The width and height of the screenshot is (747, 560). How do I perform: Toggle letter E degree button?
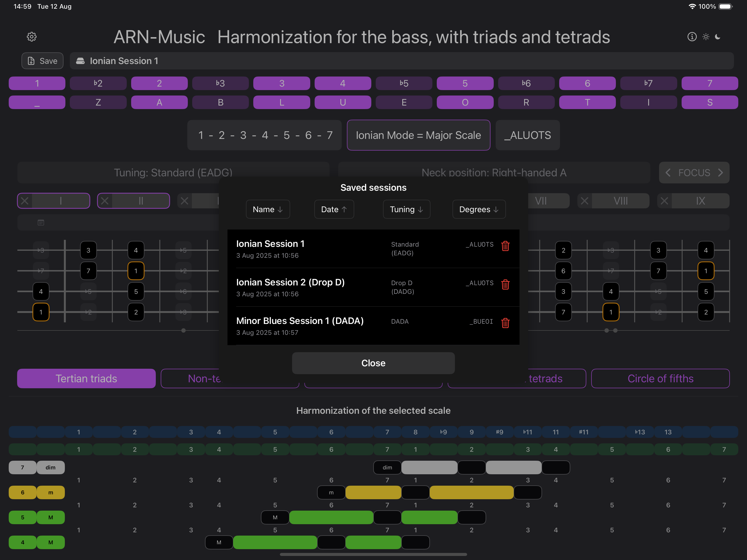pyautogui.click(x=404, y=102)
